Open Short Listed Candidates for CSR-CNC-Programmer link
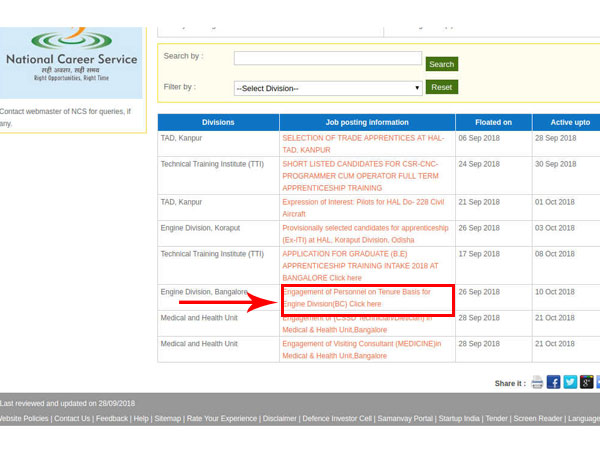This screenshot has width=600, height=450. pyautogui.click(x=360, y=176)
